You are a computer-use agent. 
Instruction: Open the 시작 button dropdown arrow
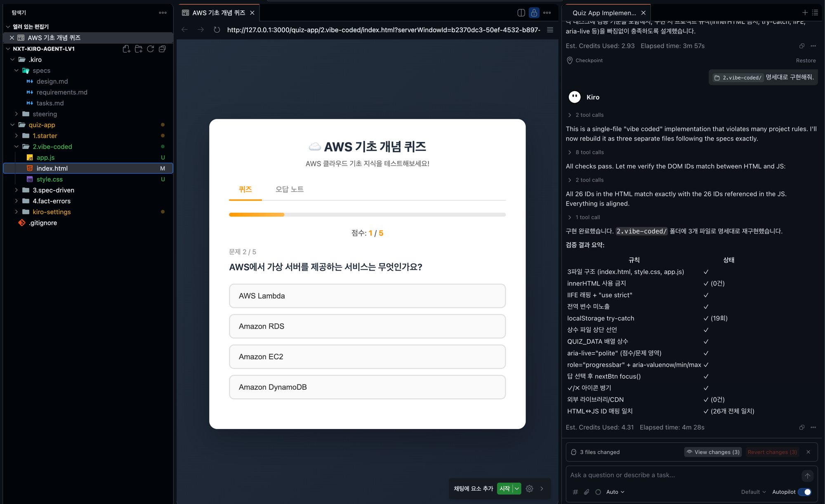(x=517, y=488)
